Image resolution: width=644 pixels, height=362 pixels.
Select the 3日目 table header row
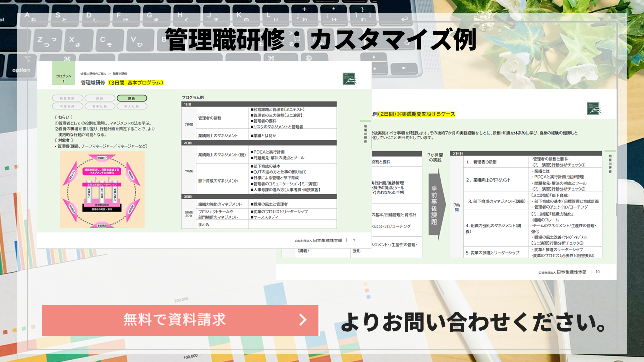[259, 197]
